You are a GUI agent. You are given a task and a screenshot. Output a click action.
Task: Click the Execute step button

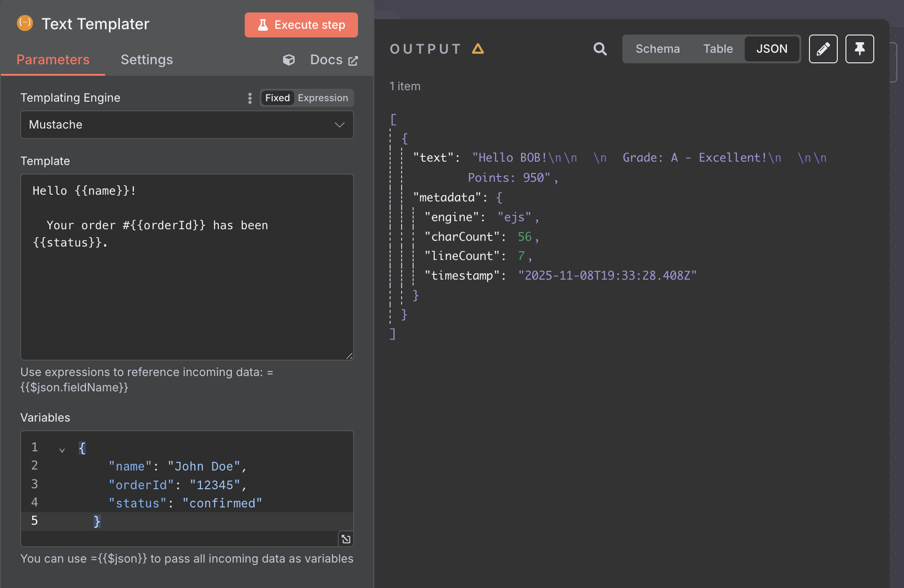click(301, 25)
